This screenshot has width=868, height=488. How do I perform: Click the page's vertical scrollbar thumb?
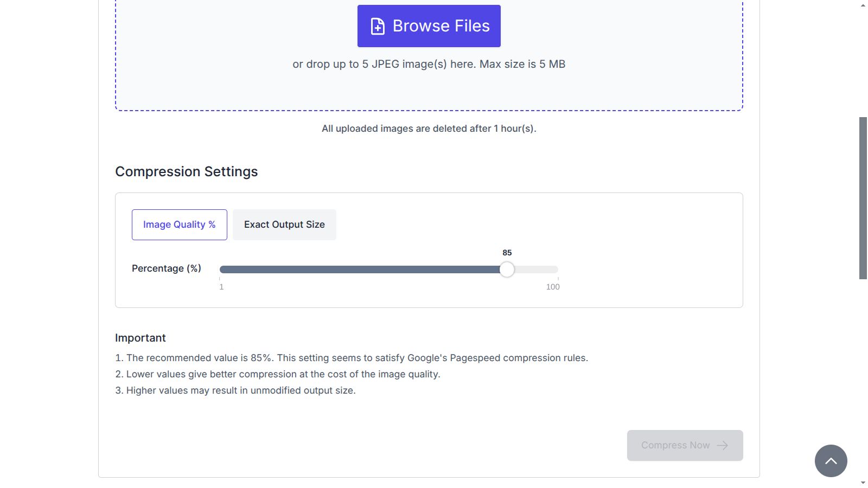point(863,198)
